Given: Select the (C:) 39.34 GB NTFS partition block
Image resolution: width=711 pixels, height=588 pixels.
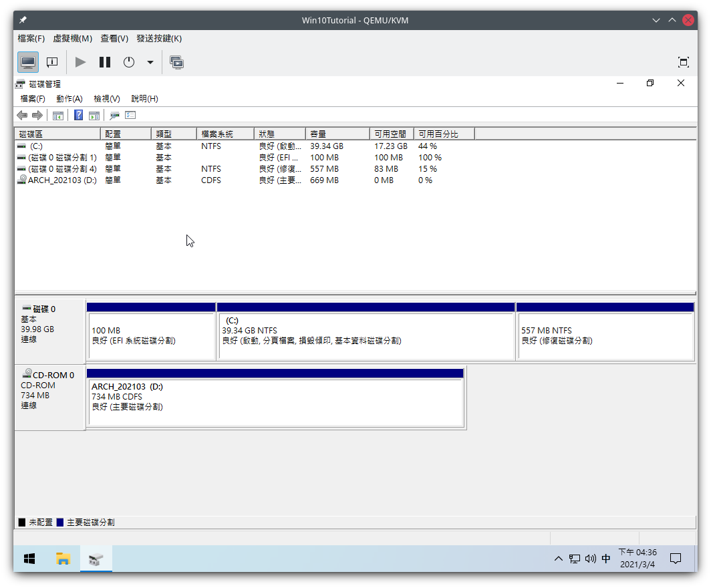Looking at the screenshot, I should [x=366, y=331].
